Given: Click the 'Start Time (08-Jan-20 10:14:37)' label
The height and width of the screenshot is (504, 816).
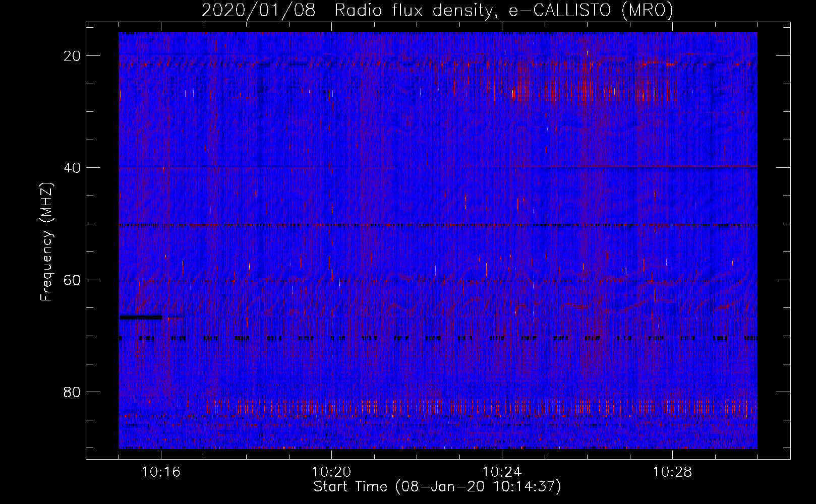Looking at the screenshot, I should tap(437, 487).
